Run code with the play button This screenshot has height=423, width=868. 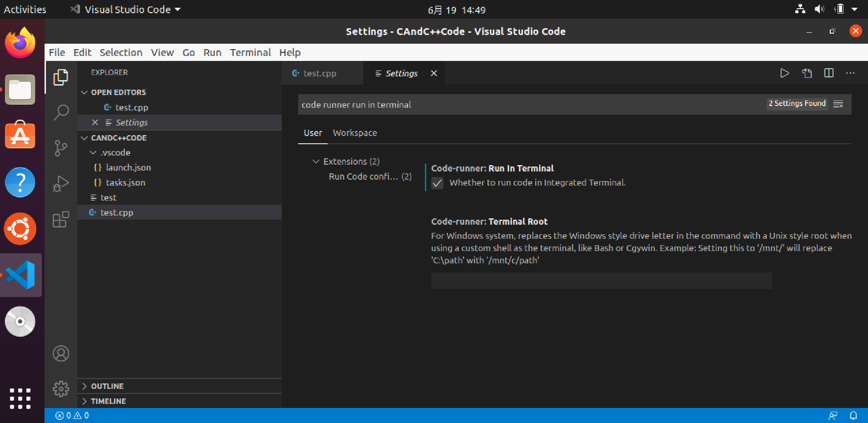[784, 73]
